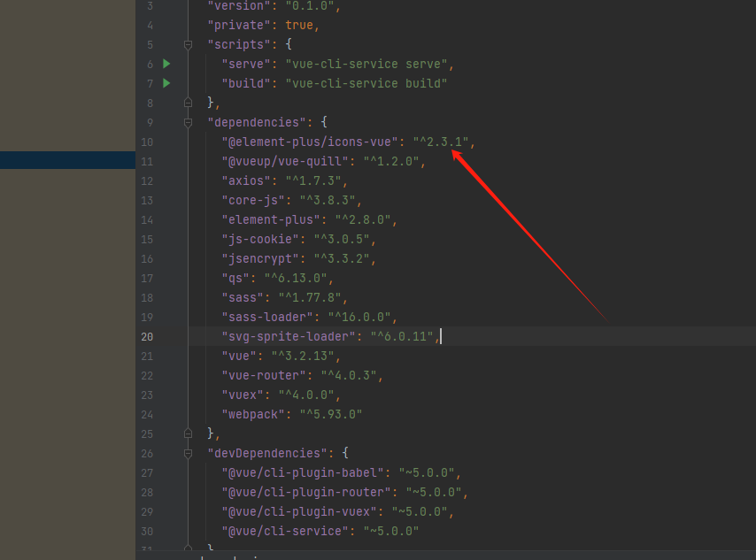Click the "vue" dependency name

tap(239, 357)
